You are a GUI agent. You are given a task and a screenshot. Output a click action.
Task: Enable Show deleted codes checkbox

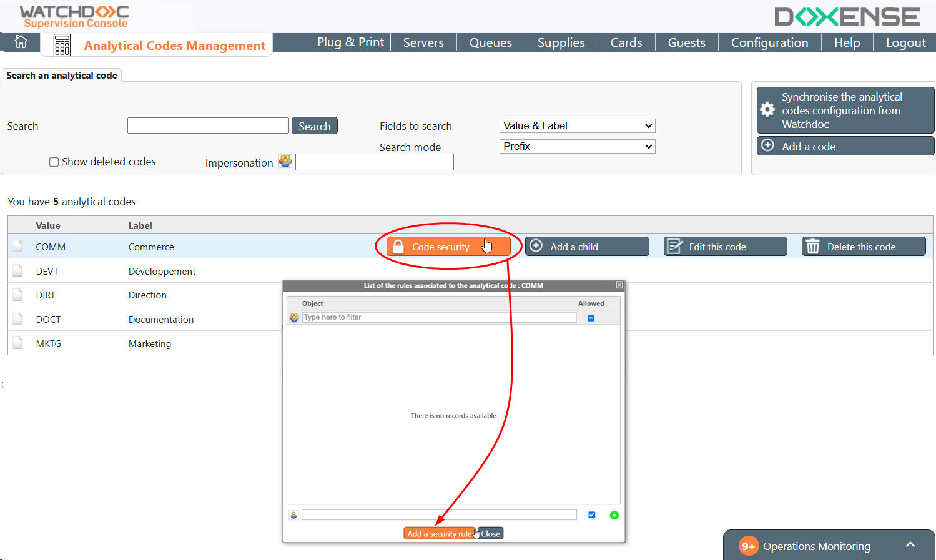(x=54, y=162)
